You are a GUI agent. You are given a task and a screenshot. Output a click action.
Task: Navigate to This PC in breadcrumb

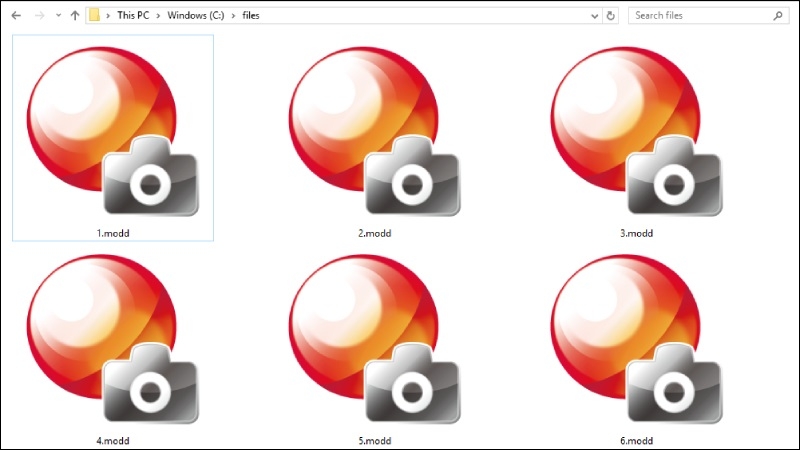(x=133, y=15)
